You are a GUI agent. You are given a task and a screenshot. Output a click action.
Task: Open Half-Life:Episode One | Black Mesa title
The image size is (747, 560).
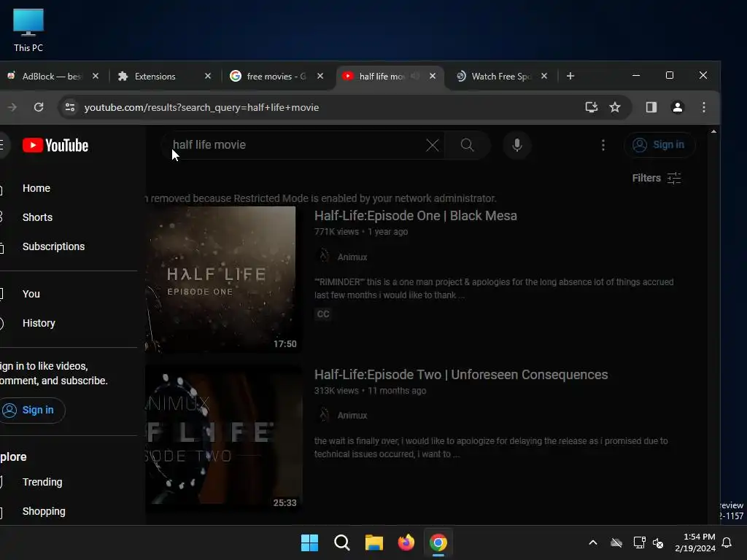pos(415,216)
